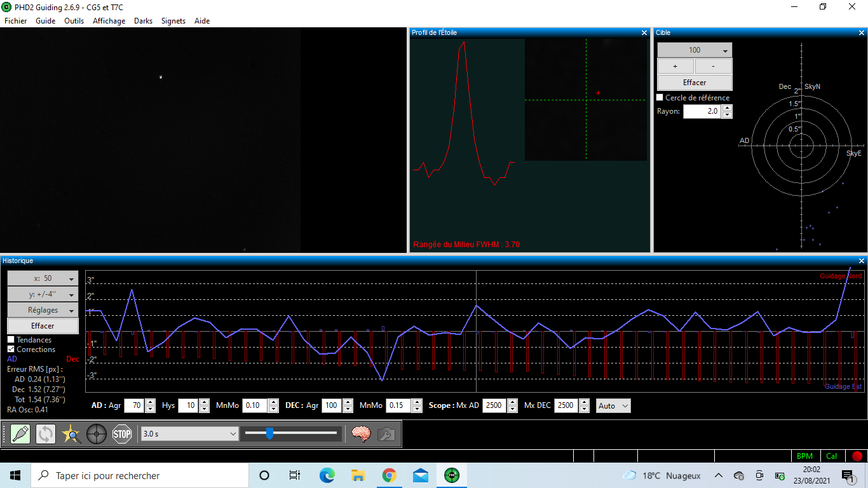Click the connect equipment plug icon
This screenshot has width=868, height=488.
[20, 434]
